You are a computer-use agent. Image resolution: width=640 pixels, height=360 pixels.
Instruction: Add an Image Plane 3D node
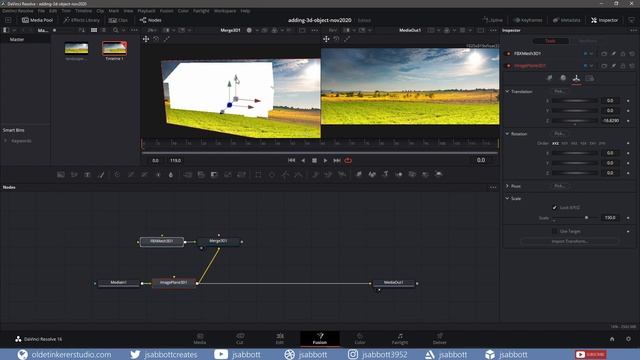[x=359, y=175]
